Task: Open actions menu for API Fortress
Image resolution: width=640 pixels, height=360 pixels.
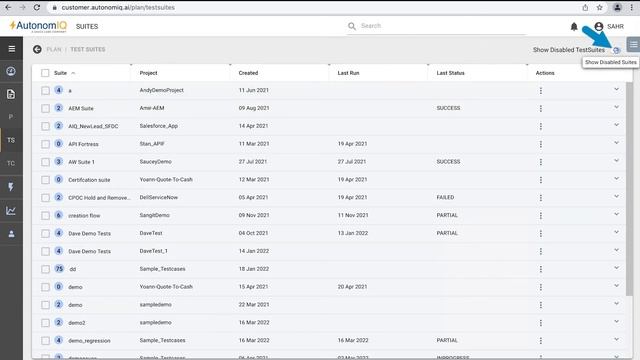Action: click(x=541, y=144)
